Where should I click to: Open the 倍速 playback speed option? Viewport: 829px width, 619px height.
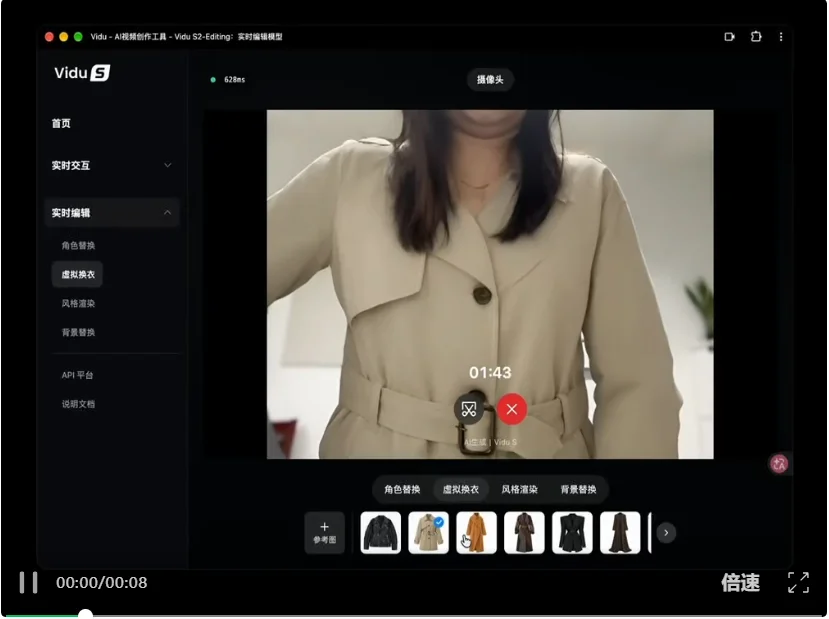pyautogui.click(x=740, y=583)
